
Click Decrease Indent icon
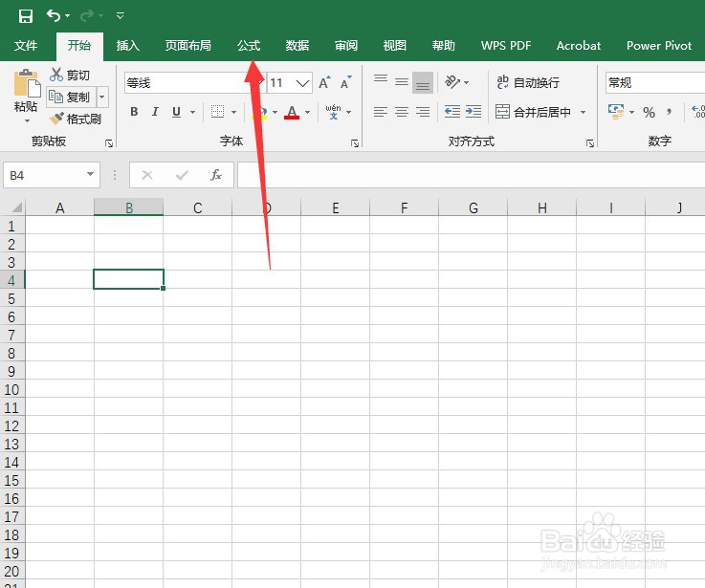tap(452, 112)
